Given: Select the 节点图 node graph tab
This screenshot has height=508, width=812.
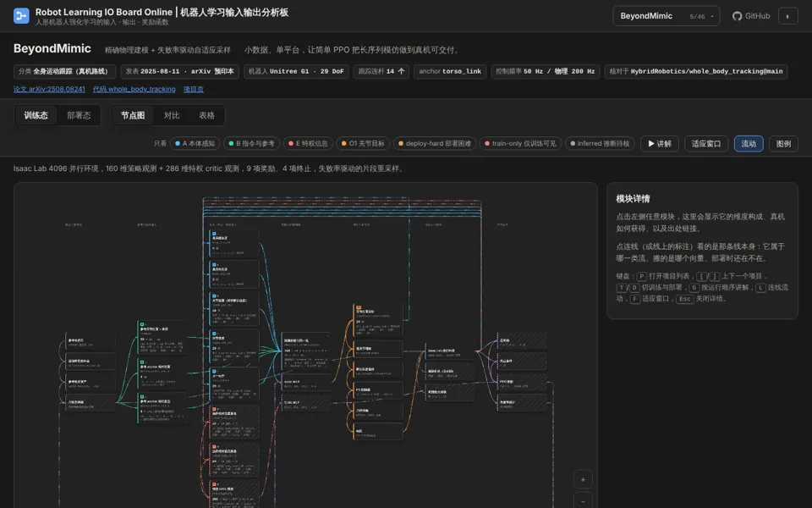Looking at the screenshot, I should pos(133,115).
